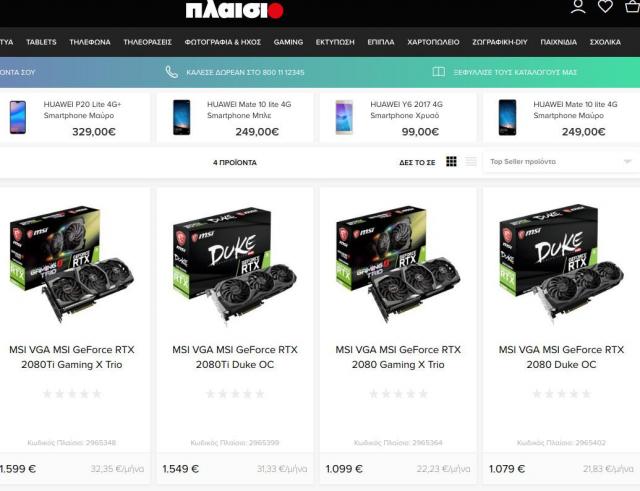Click RTX 2080Ti Duke OC product image

pyautogui.click(x=235, y=265)
